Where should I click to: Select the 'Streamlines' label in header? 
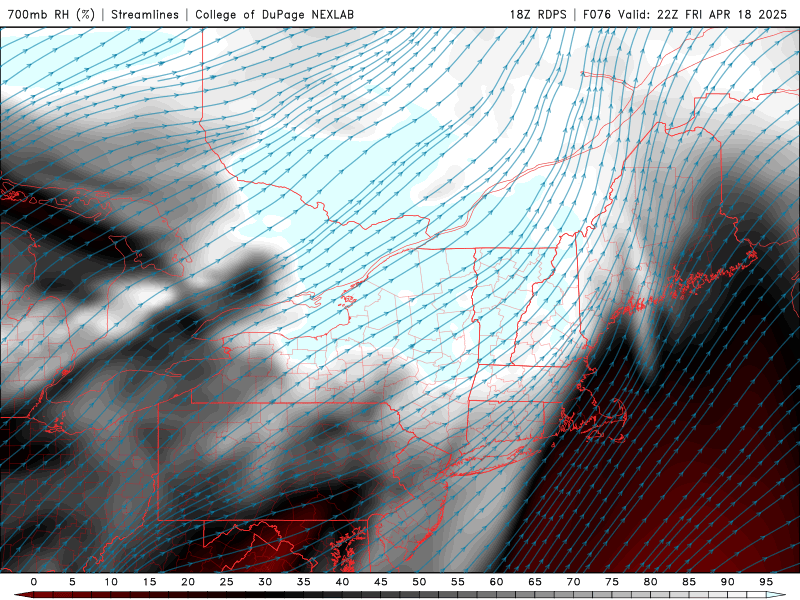pos(145,14)
